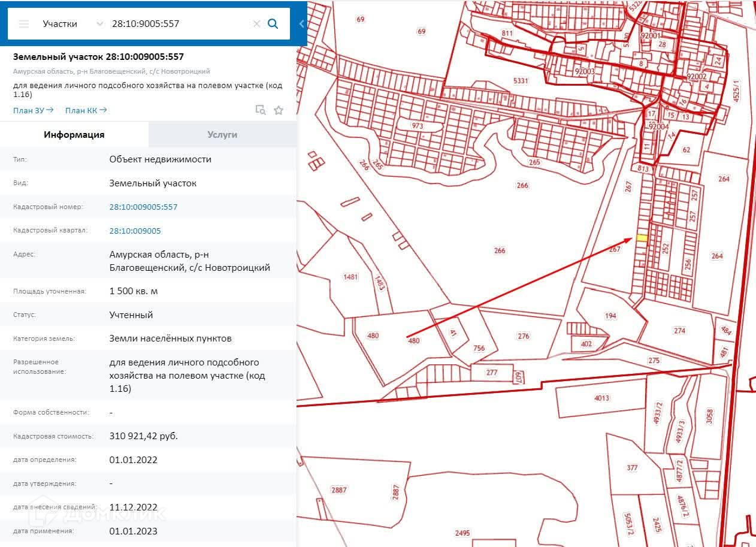Switch to the Услуги tab
The height and width of the screenshot is (547, 756).
click(x=222, y=135)
